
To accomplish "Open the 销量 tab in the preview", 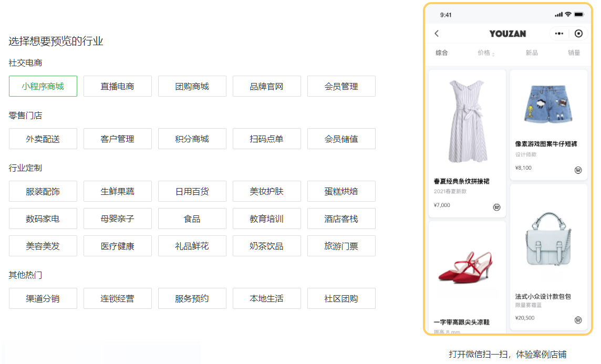I will pyautogui.click(x=574, y=53).
